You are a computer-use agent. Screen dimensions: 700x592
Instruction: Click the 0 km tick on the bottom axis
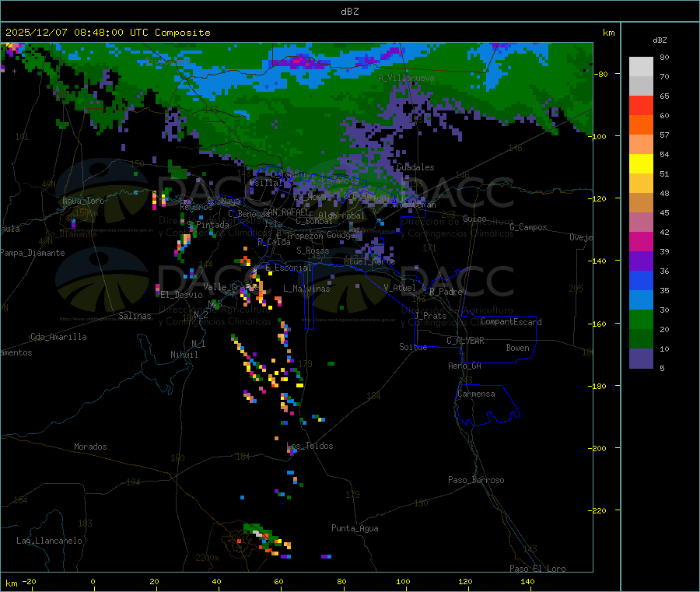click(x=93, y=581)
